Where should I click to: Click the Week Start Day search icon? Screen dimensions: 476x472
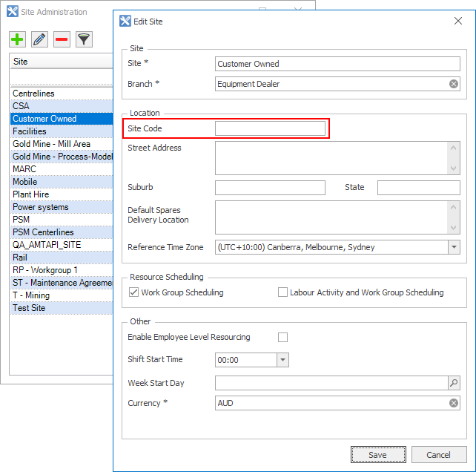[454, 383]
